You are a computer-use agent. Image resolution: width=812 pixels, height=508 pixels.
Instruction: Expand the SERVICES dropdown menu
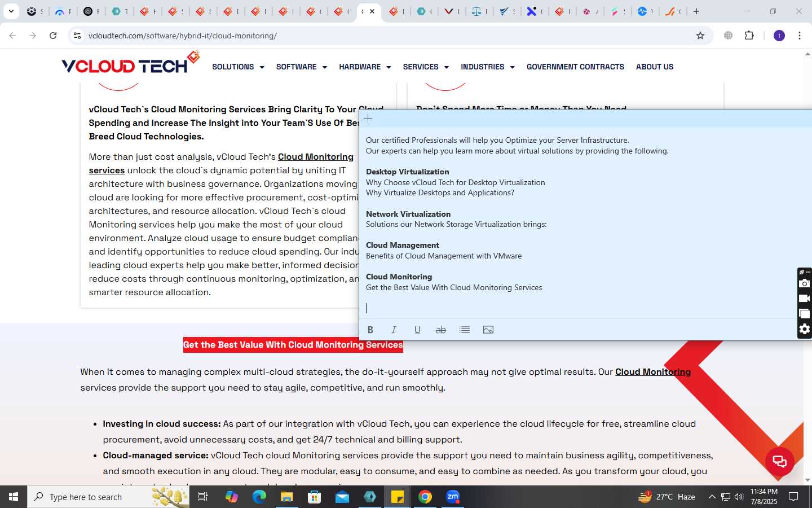[426, 67]
